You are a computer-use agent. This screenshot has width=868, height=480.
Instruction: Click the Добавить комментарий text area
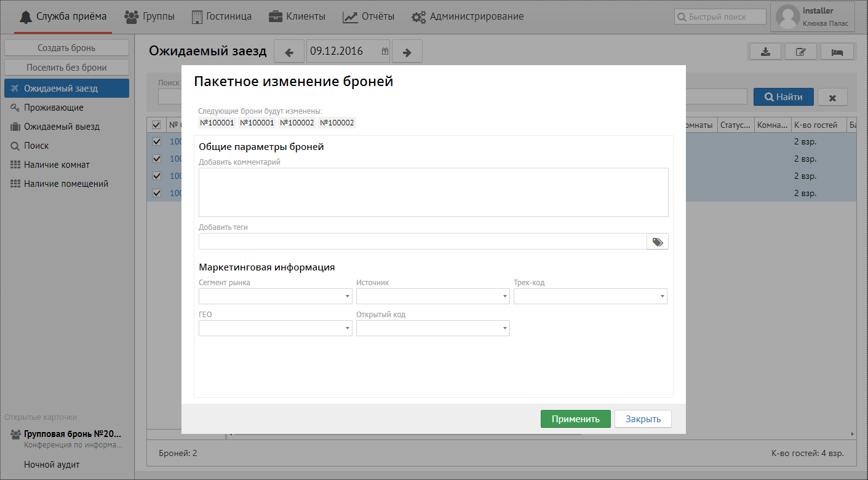[x=433, y=192]
